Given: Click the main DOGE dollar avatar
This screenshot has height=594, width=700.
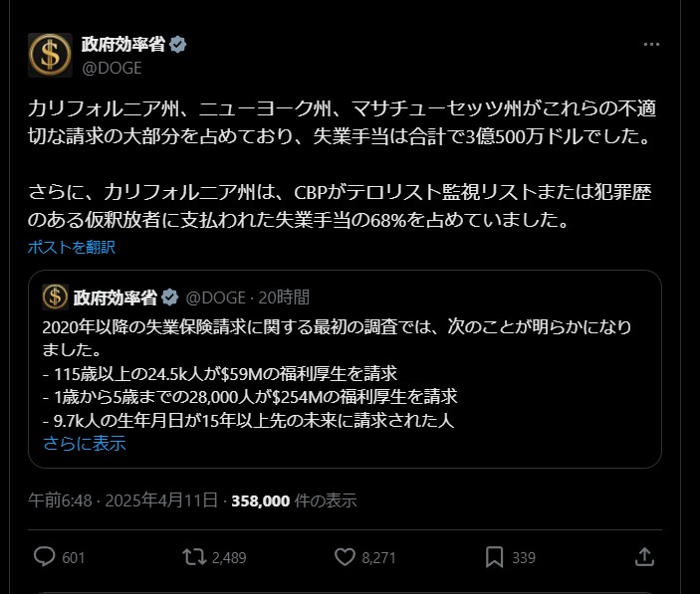Looking at the screenshot, I should 50,56.
